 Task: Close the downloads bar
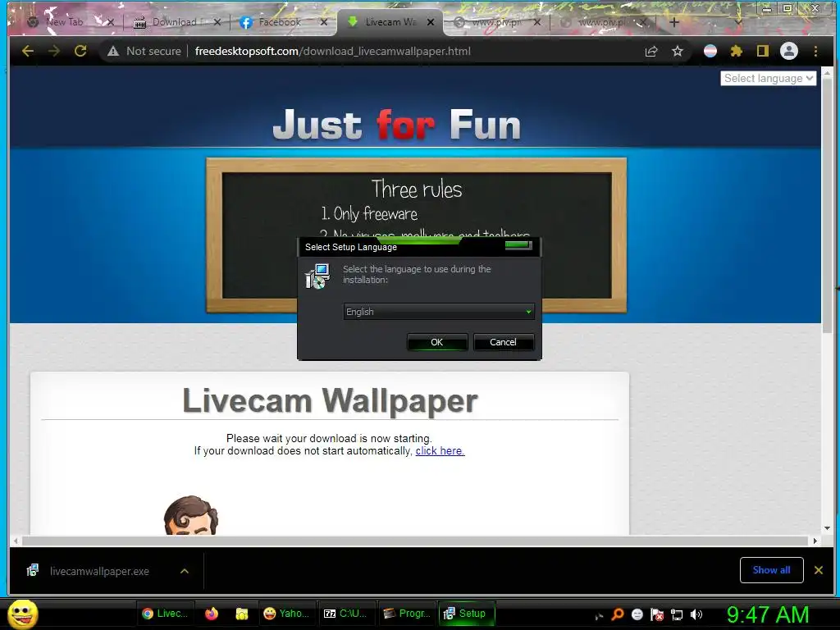click(819, 570)
